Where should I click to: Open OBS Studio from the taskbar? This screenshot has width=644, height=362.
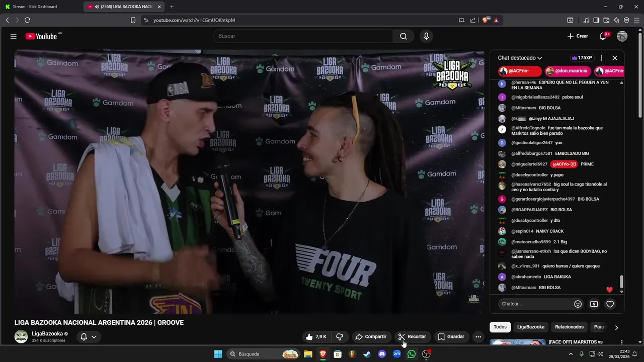point(426,354)
